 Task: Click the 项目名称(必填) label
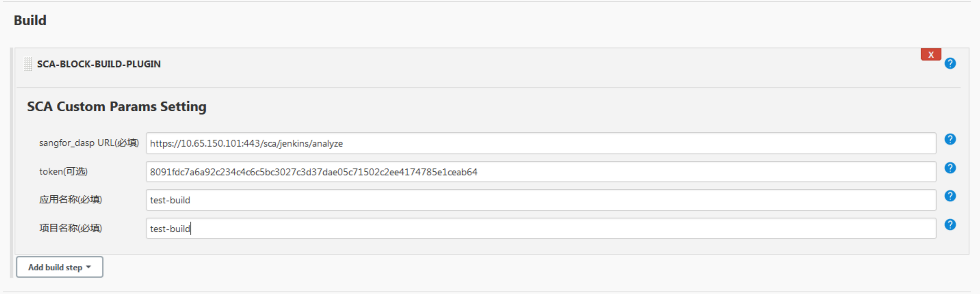pos(70,228)
